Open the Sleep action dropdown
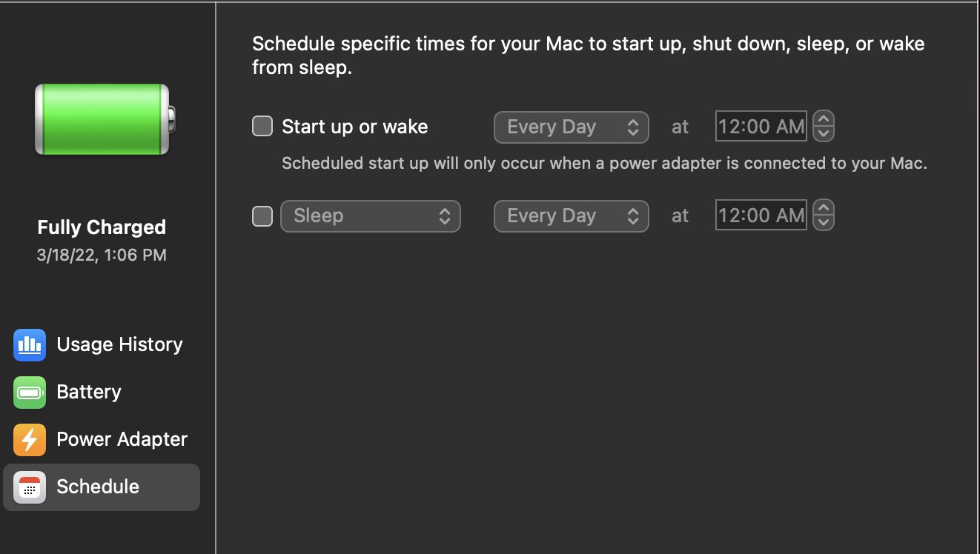Screen dimensions: 980x554 pos(371,216)
